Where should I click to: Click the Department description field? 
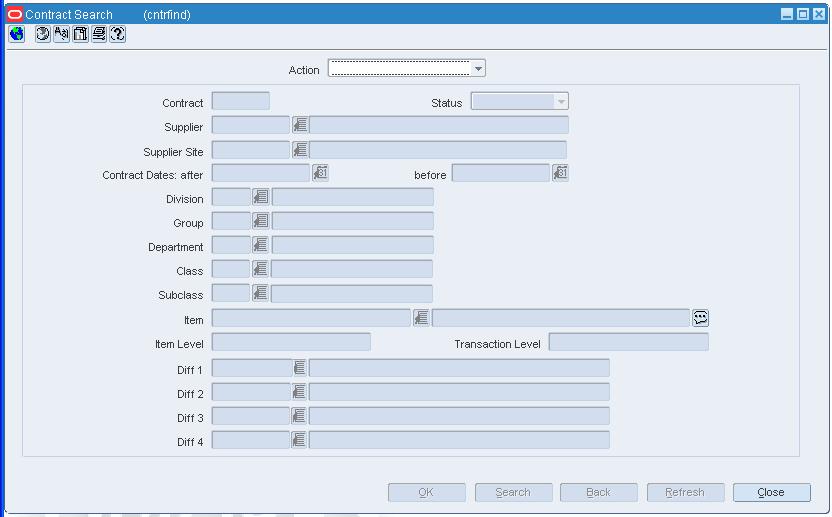coord(352,245)
